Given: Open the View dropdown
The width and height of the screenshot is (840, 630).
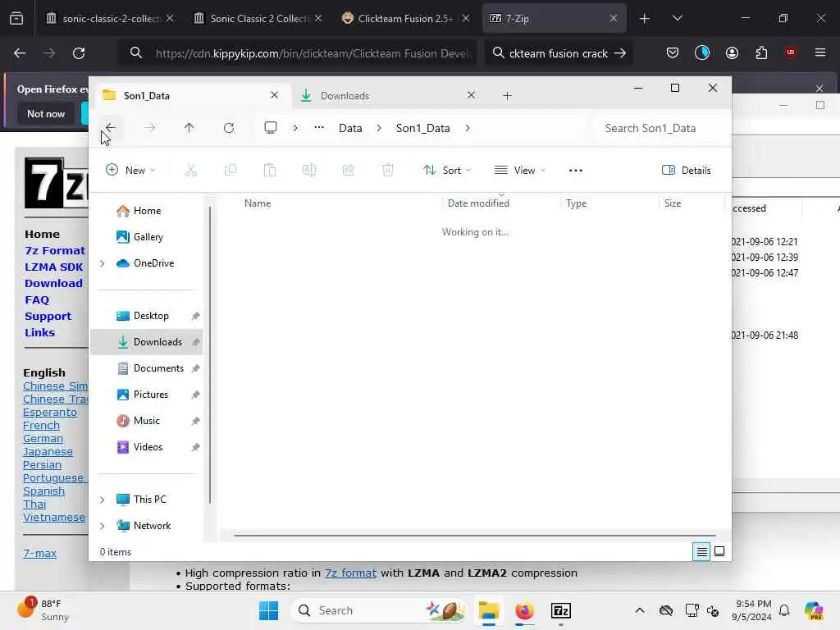Looking at the screenshot, I should [519, 171].
